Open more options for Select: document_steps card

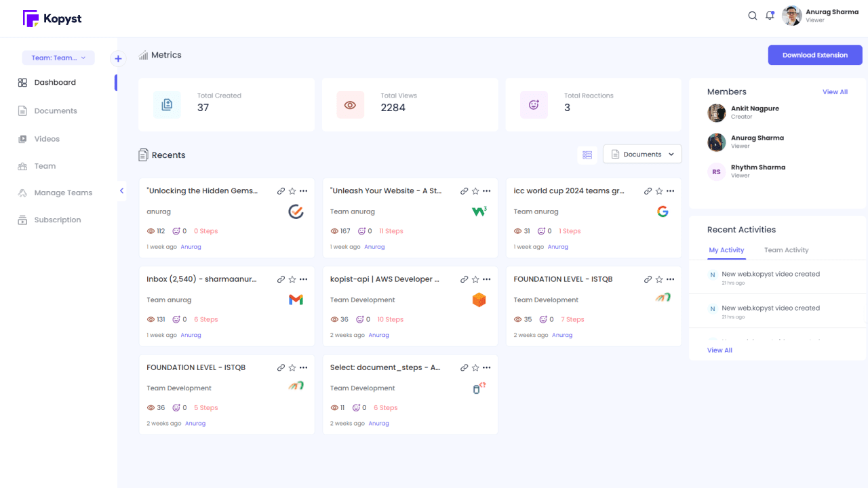point(487,367)
